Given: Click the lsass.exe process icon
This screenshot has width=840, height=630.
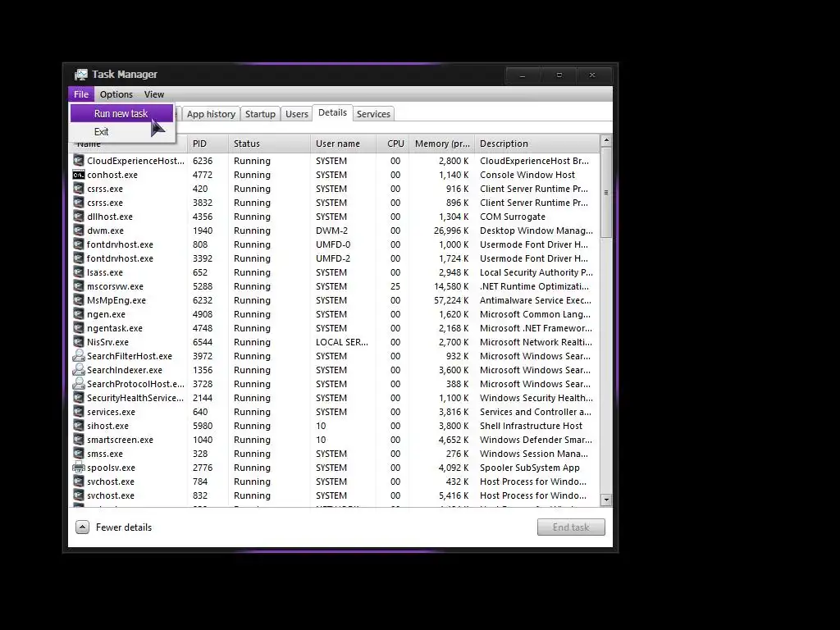Looking at the screenshot, I should click(x=79, y=272).
